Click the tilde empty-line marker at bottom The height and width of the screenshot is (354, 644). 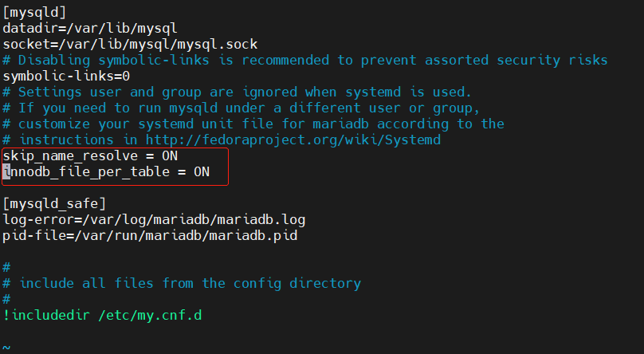(6, 348)
